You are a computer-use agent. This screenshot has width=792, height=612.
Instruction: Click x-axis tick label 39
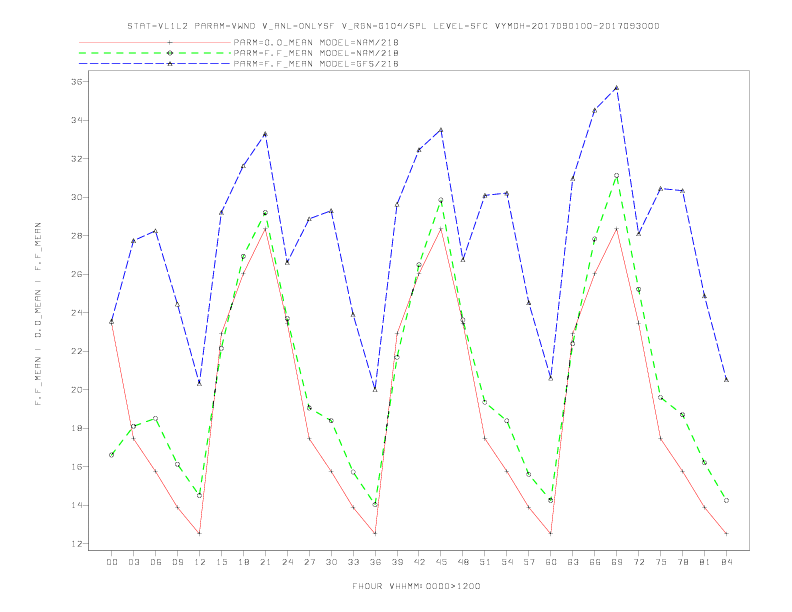point(397,562)
